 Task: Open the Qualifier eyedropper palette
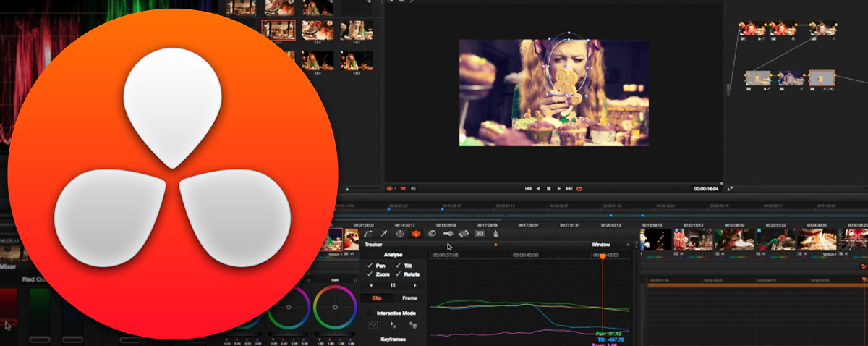(x=384, y=234)
